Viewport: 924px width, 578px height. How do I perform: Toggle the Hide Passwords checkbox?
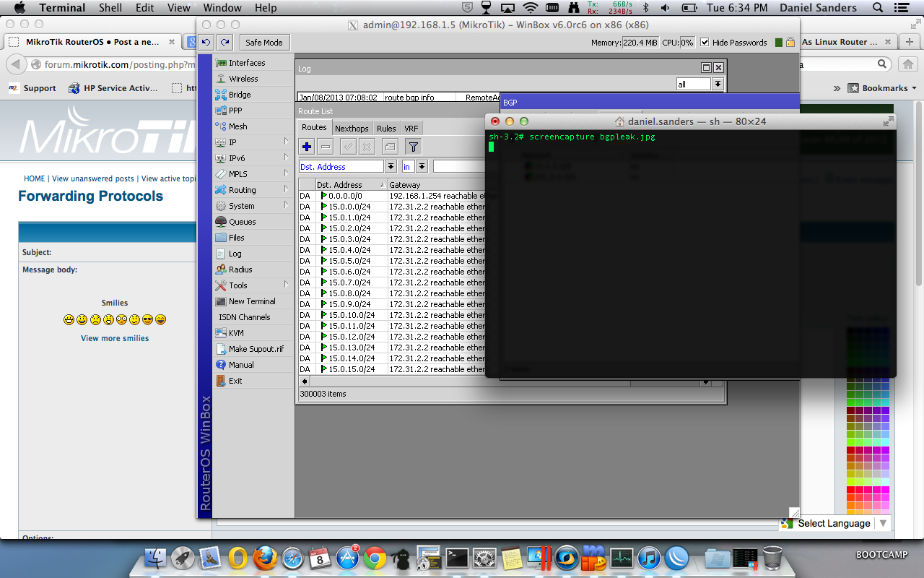pos(705,43)
